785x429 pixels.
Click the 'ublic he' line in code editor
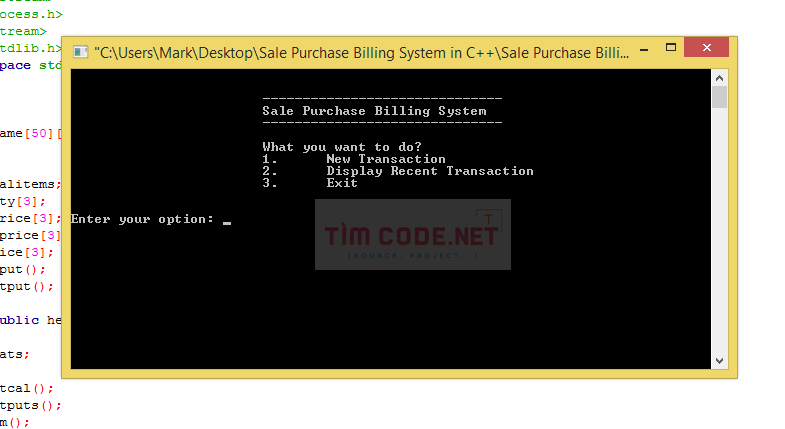point(31,320)
